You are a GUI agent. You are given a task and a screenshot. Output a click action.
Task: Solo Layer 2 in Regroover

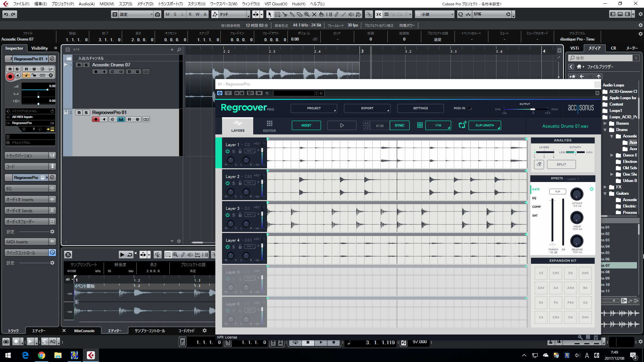tap(233, 183)
